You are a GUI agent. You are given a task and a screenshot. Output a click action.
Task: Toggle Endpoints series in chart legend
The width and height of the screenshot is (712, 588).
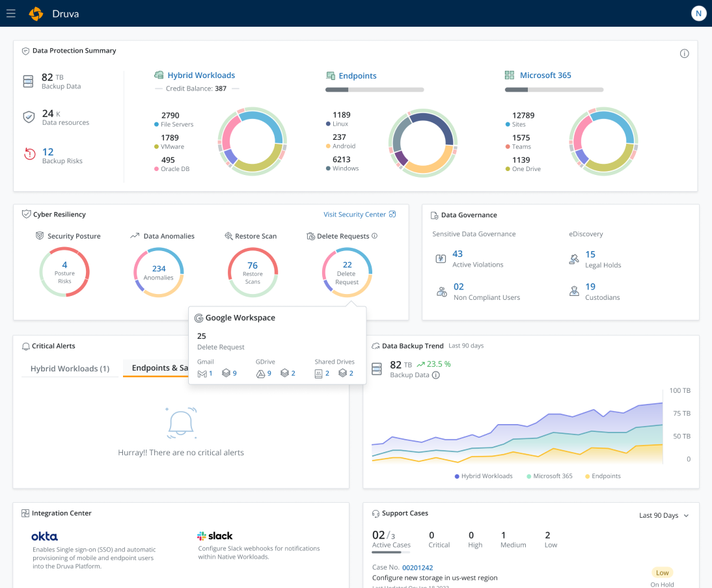pos(602,476)
